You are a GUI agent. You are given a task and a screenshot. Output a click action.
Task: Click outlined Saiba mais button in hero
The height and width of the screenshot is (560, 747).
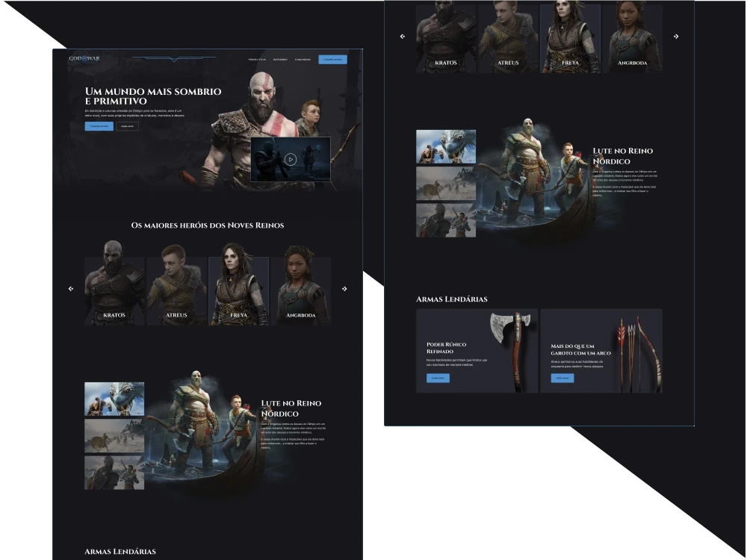tap(127, 126)
